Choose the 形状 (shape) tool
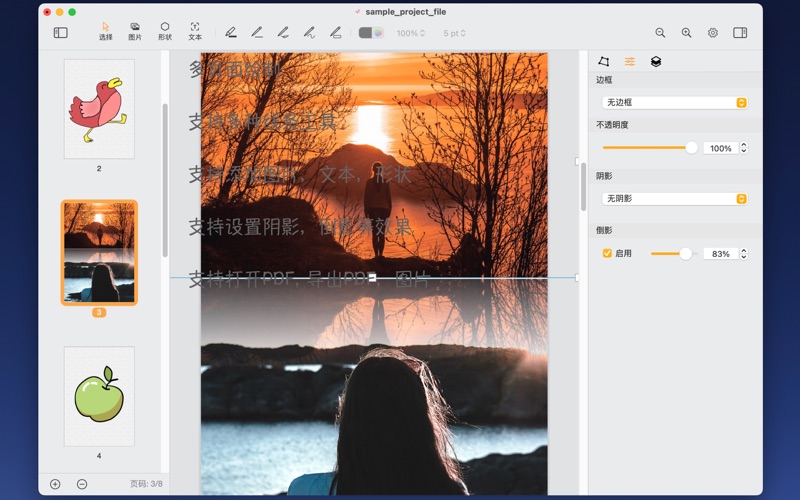The height and width of the screenshot is (500, 800). click(165, 31)
